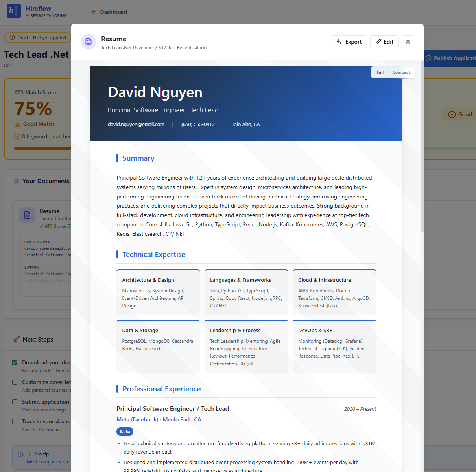
Task: Click the Languages & Frameworks skill card
Action: (x=246, y=292)
